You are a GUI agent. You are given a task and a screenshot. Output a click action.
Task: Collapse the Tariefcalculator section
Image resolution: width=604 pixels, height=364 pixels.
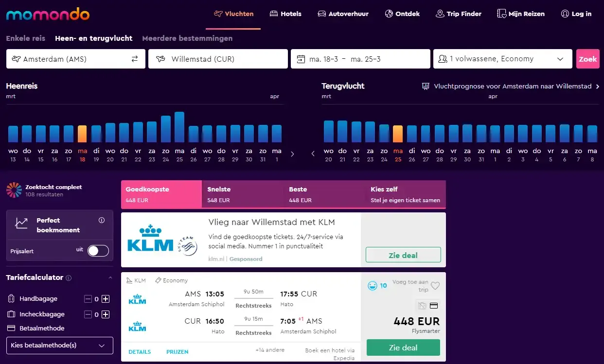click(110, 277)
